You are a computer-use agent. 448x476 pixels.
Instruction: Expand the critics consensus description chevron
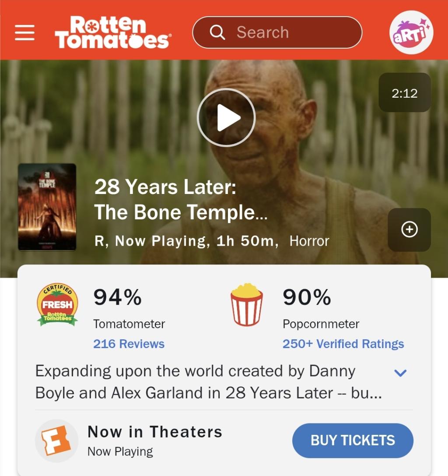click(x=400, y=373)
